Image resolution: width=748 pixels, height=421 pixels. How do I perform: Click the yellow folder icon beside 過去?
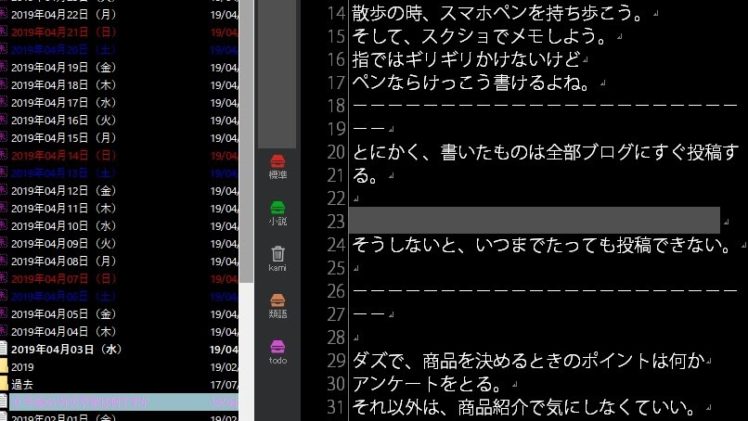coord(4,384)
